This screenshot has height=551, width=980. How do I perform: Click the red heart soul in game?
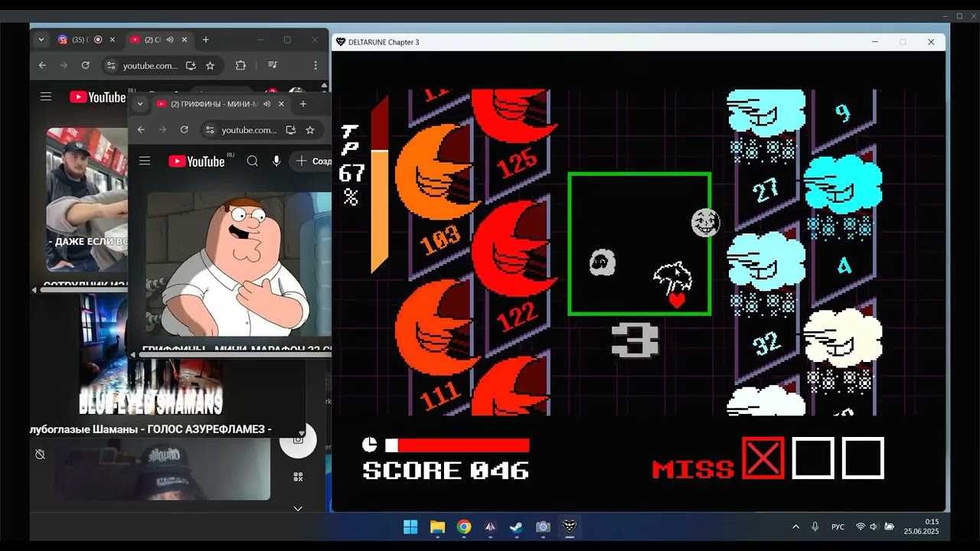(x=677, y=300)
